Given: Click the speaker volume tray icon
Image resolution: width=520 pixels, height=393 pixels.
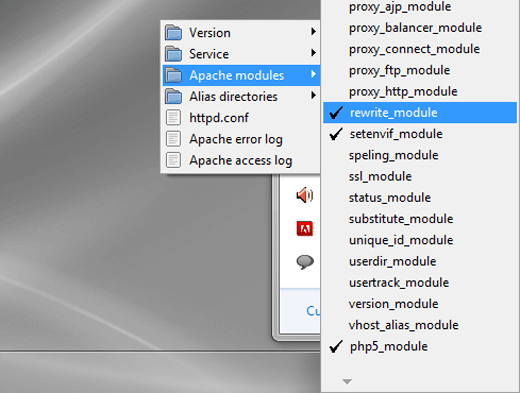Looking at the screenshot, I should 305,195.
